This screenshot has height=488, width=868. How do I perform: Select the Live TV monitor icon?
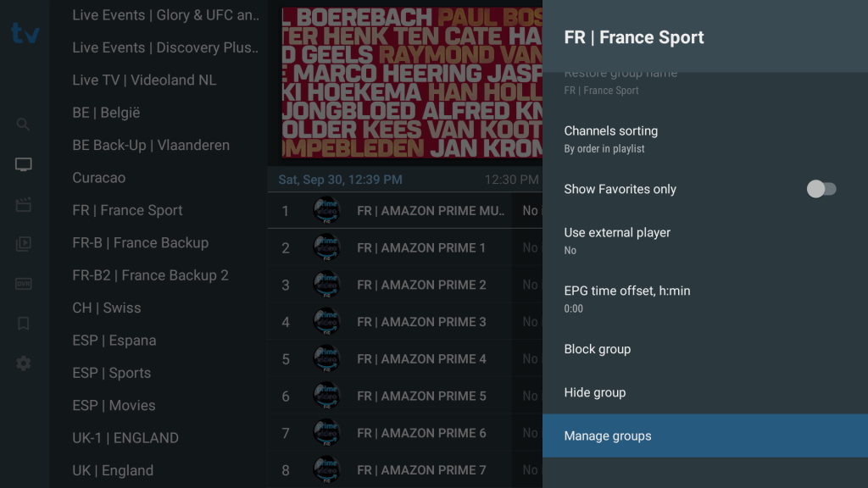(24, 164)
